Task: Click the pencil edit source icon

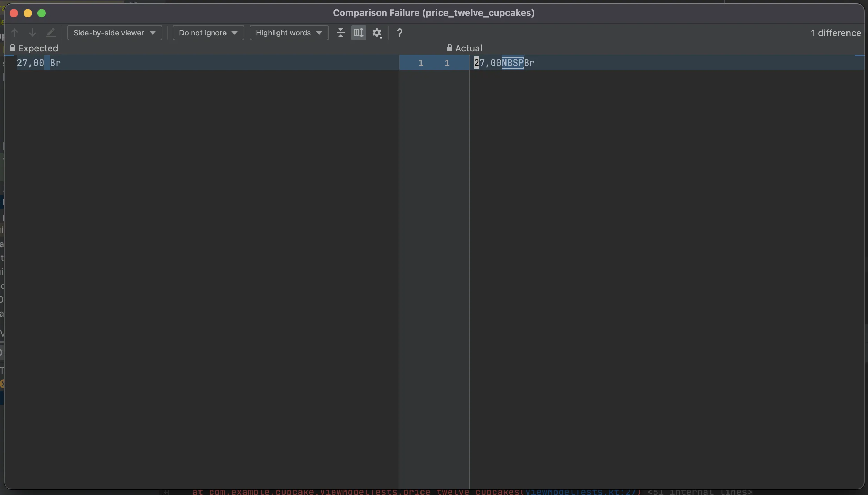Action: pos(51,33)
